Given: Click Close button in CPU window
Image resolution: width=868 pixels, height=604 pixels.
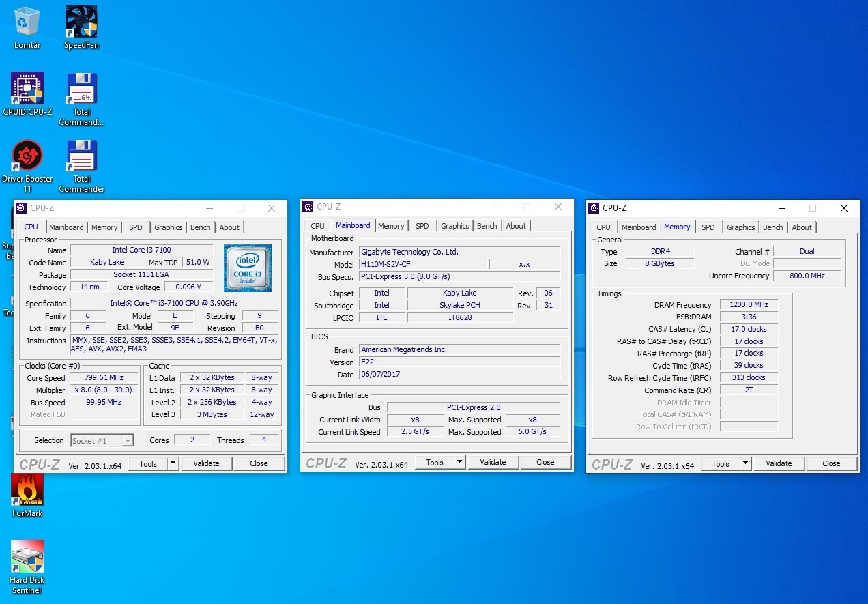Looking at the screenshot, I should pyautogui.click(x=259, y=463).
